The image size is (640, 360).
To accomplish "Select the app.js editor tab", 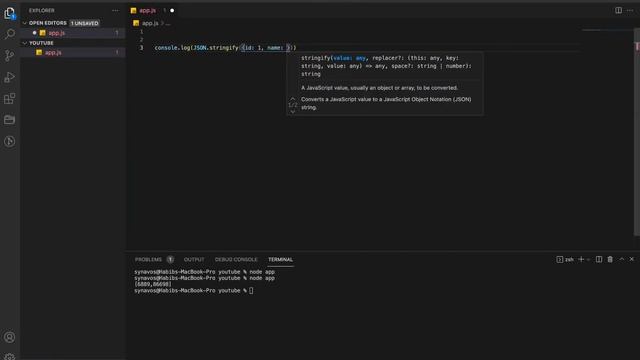I will click(x=147, y=11).
